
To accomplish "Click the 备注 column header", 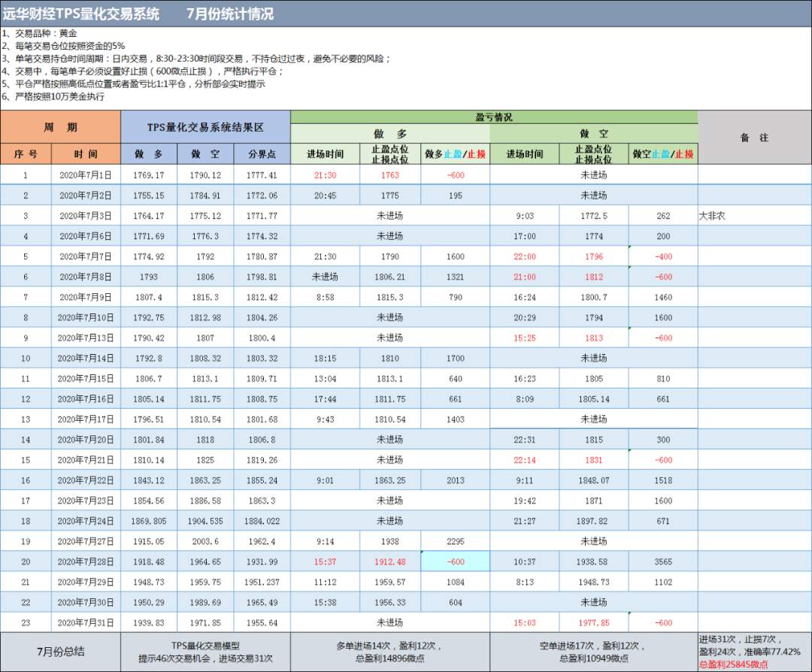I will click(755, 138).
